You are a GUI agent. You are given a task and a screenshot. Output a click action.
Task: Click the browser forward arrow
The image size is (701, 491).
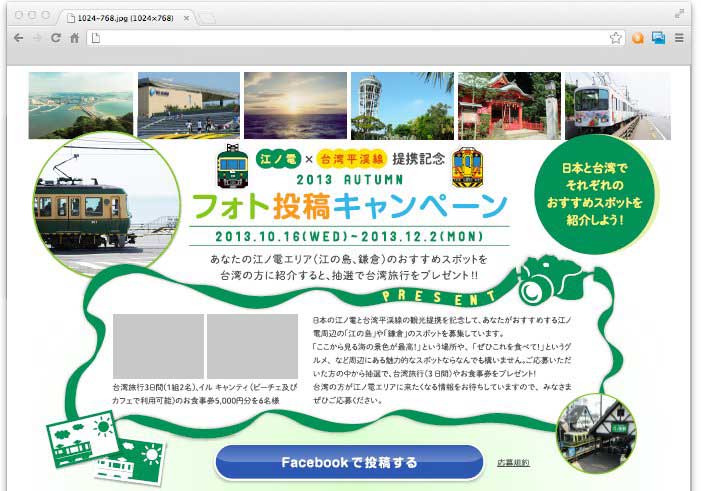(x=37, y=38)
